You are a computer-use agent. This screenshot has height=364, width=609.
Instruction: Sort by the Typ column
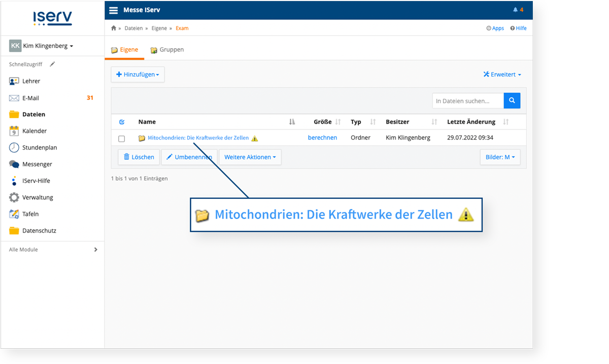point(363,122)
